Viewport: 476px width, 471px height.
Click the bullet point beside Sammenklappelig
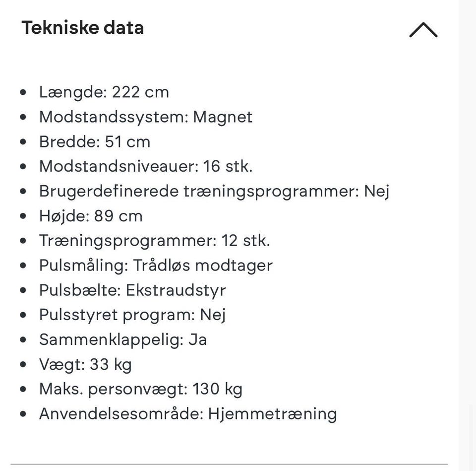pos(24,340)
